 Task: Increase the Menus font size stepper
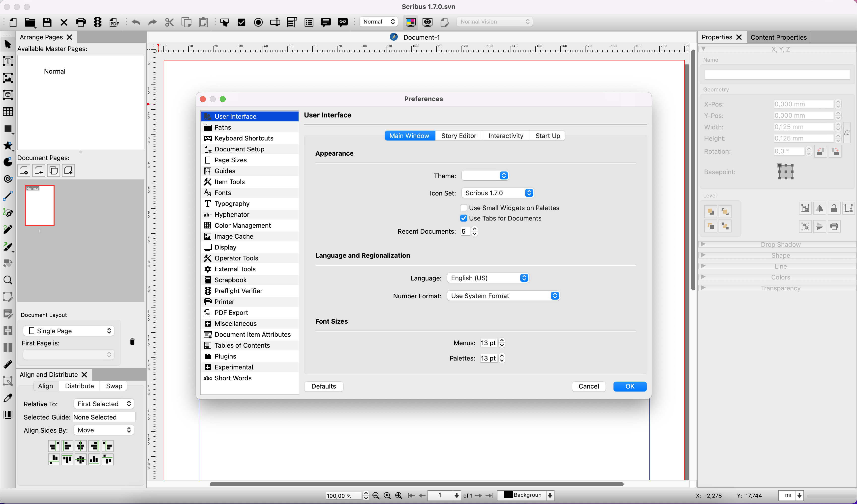502,340
